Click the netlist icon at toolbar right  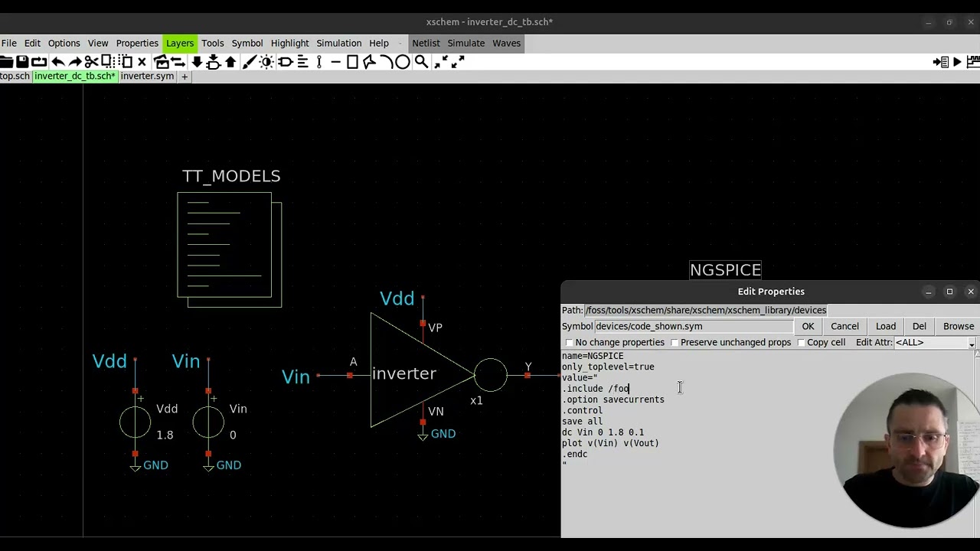click(x=941, y=62)
